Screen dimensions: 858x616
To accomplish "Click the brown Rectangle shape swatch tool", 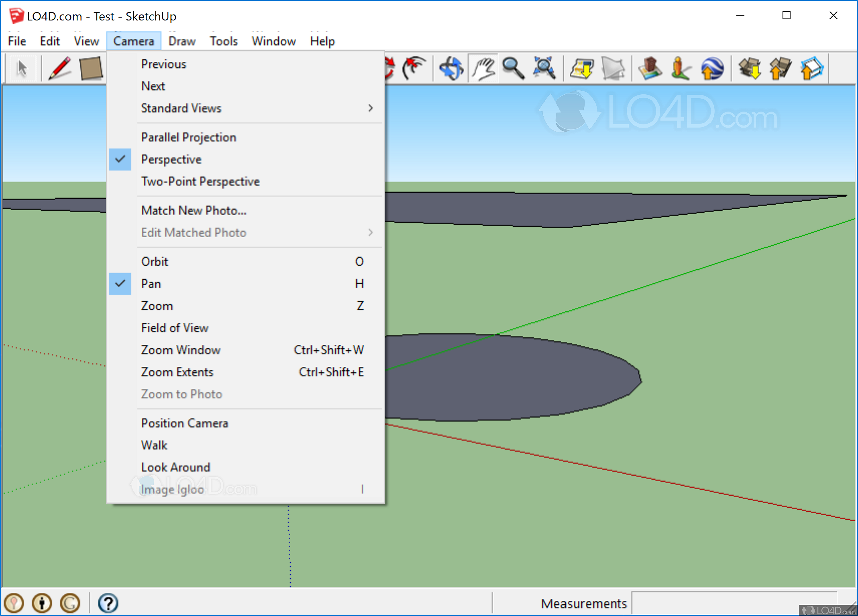I will click(91, 68).
